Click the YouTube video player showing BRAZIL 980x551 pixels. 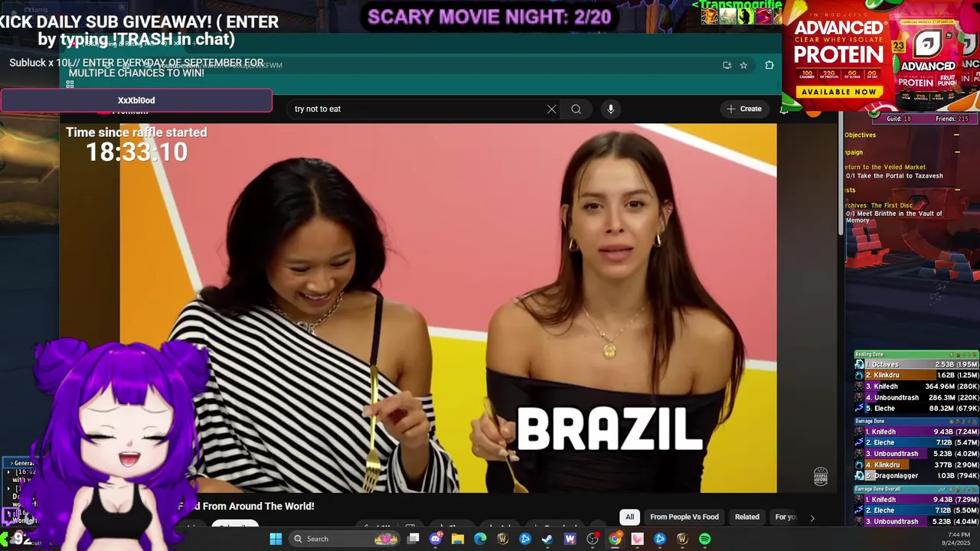coord(448,308)
